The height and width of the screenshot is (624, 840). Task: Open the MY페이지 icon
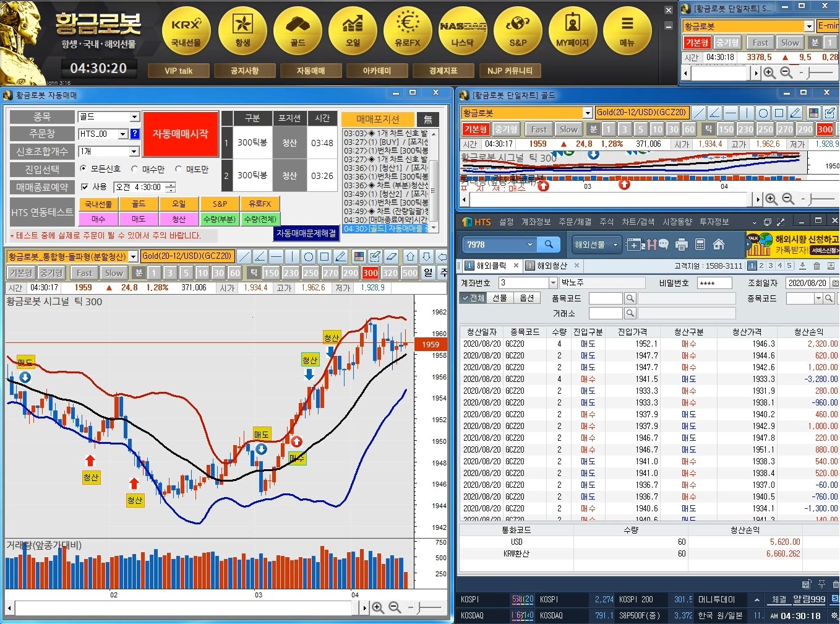[x=573, y=31]
